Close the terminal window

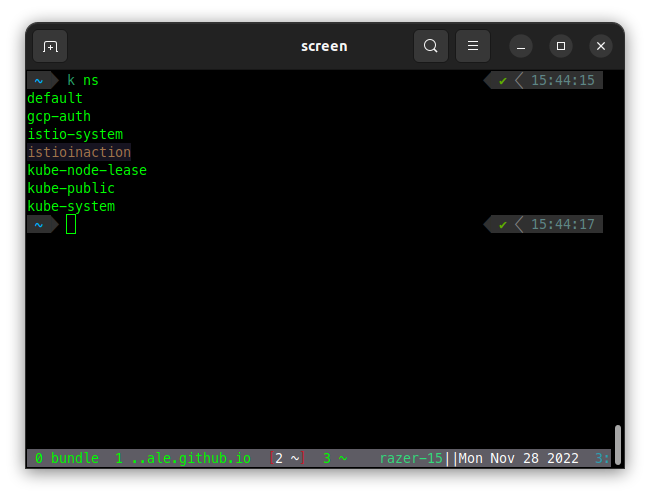600,46
